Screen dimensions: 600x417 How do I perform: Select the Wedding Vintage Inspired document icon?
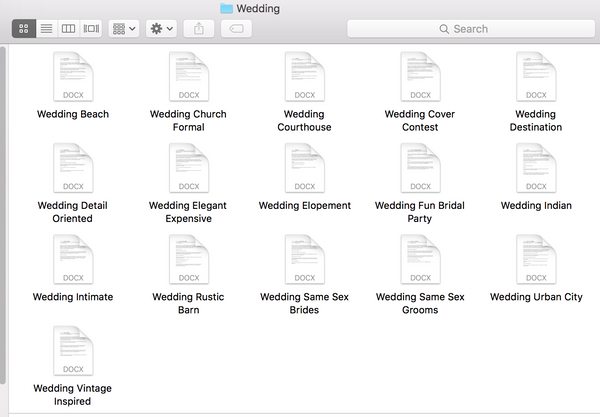click(73, 351)
